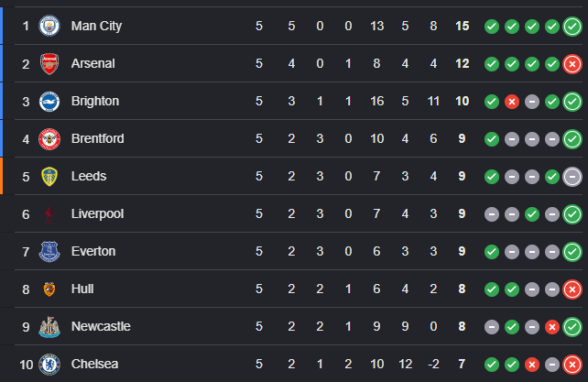Click the Brentford bee crest
This screenshot has height=382, width=588.
coord(49,139)
